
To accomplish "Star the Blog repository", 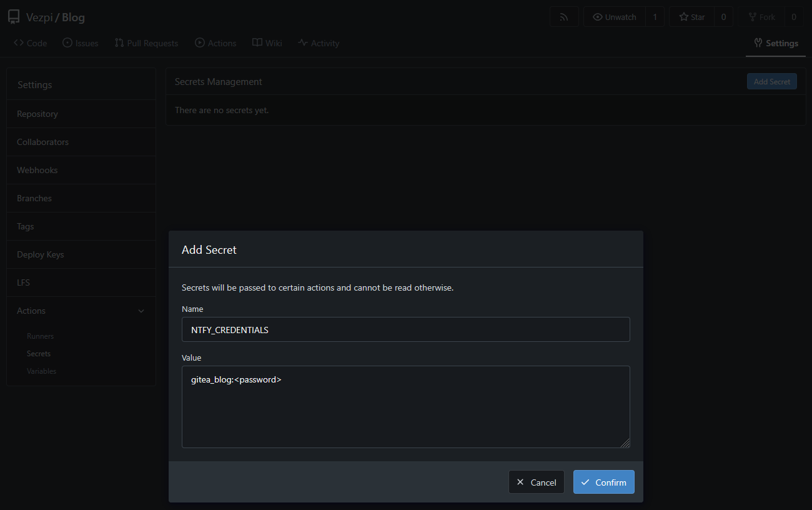I will pos(691,17).
